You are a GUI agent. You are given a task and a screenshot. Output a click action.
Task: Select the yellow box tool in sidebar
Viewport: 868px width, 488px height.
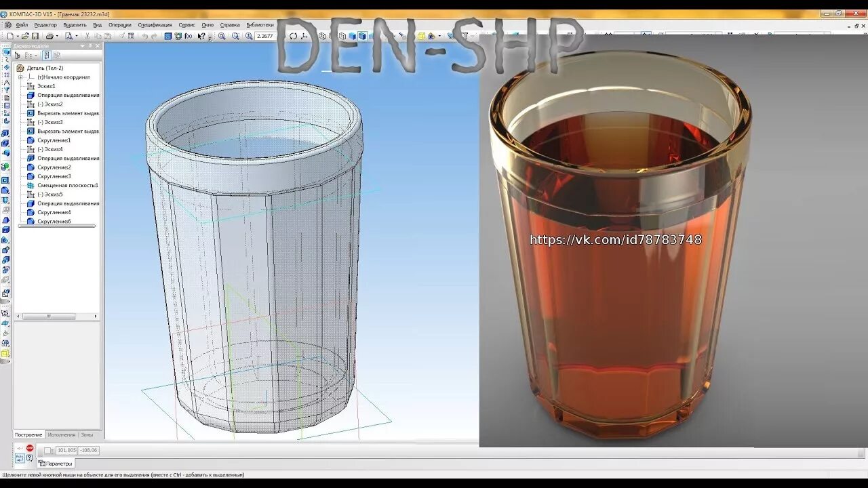(x=5, y=354)
